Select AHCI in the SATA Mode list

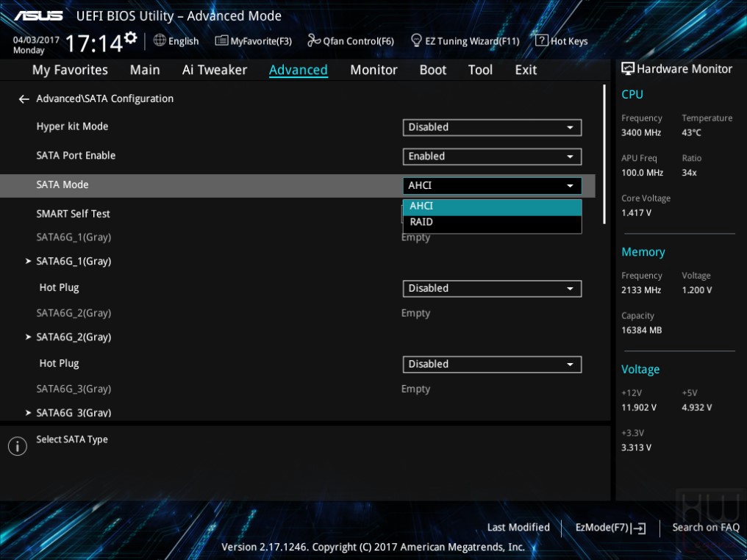click(492, 207)
